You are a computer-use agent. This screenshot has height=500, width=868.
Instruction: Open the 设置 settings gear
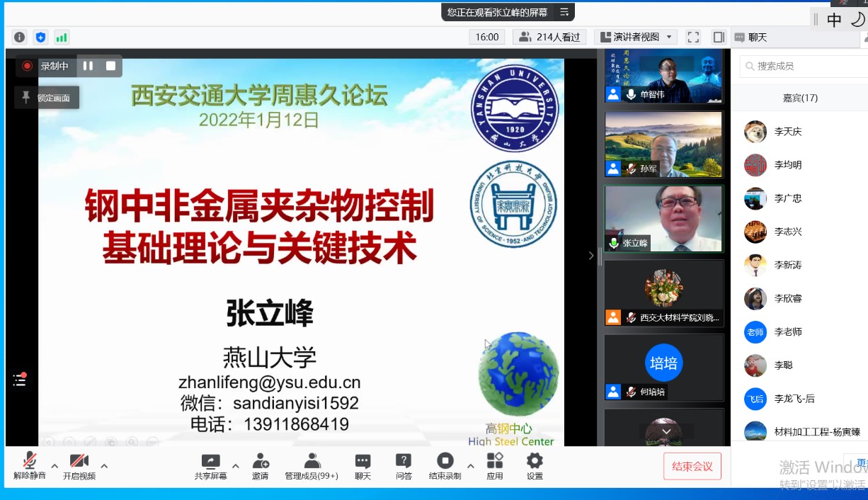535,466
